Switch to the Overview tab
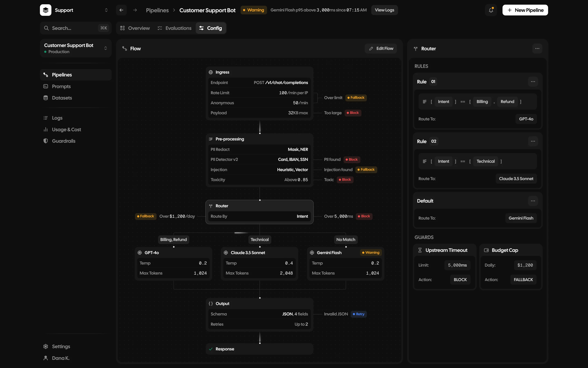 [135, 28]
